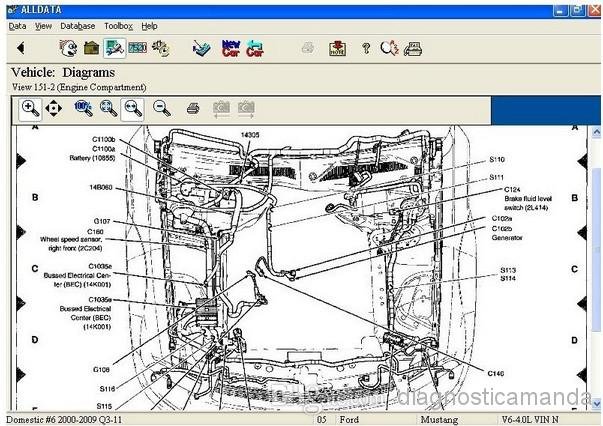
Task: Click the gears component icon
Action: (x=161, y=48)
